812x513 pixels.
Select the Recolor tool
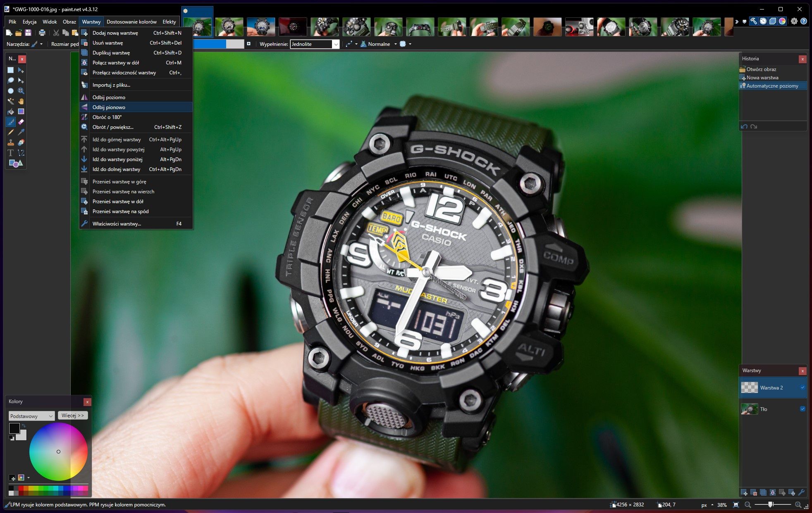pos(21,142)
